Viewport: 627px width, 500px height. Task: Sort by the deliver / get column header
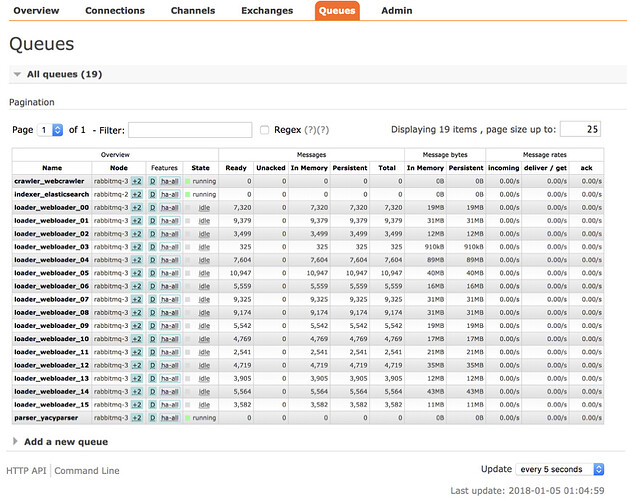[545, 168]
